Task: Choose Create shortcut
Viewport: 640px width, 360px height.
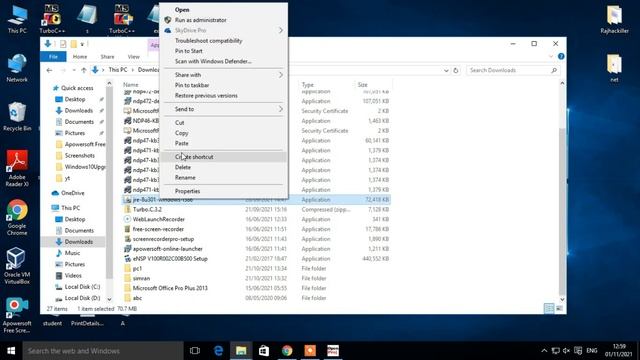Action: [224, 157]
